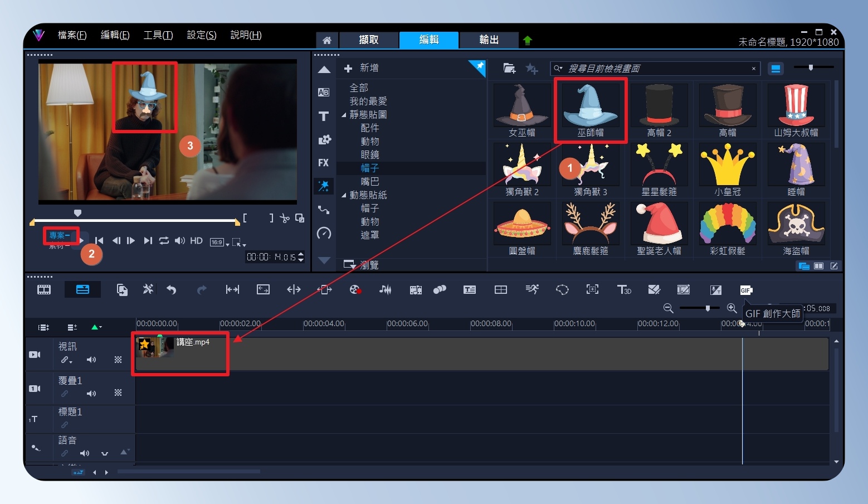Open the customize toolbar wrench icon

pyautogui.click(x=148, y=289)
